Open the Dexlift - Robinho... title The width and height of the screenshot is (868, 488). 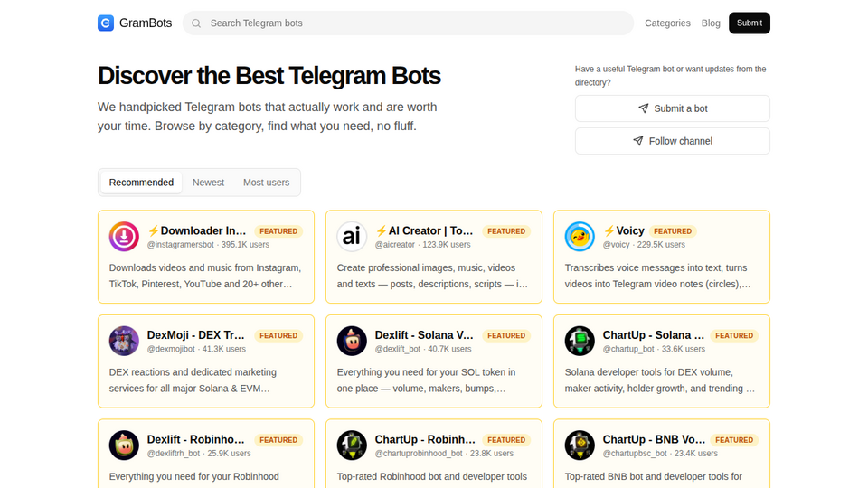point(196,440)
